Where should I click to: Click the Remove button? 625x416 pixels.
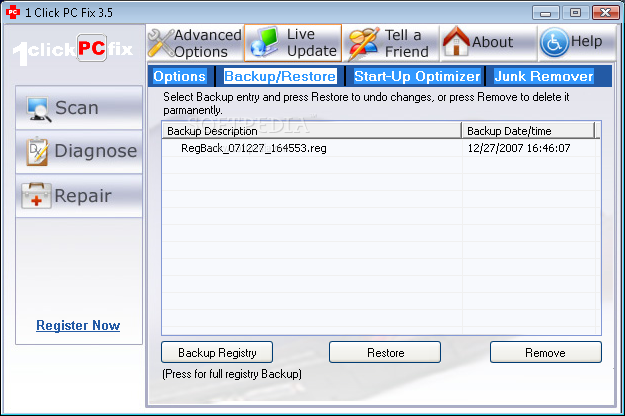pos(546,352)
